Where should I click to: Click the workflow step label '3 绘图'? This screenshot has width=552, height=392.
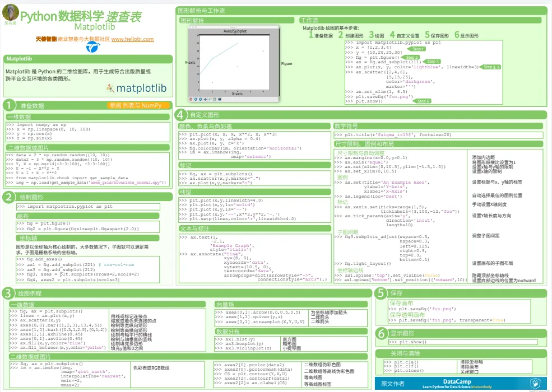point(377,35)
